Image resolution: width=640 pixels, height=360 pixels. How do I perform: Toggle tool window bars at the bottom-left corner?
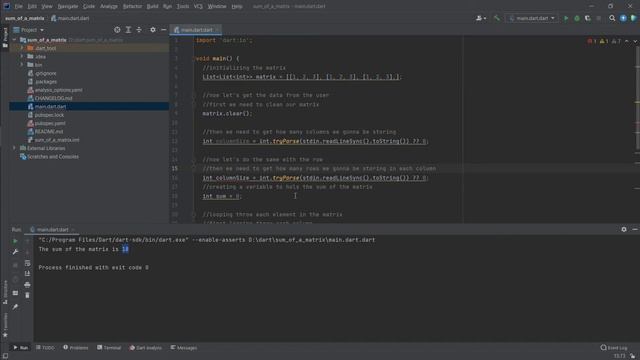5,356
